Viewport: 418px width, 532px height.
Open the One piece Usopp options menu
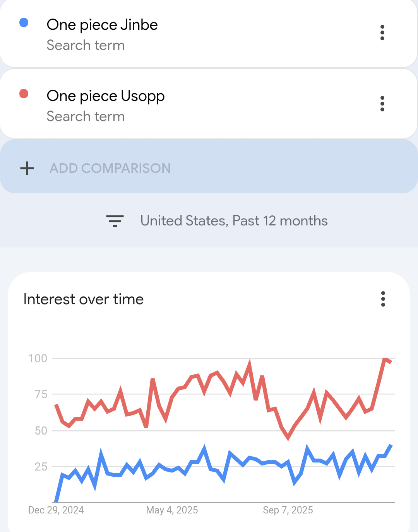[x=382, y=104]
